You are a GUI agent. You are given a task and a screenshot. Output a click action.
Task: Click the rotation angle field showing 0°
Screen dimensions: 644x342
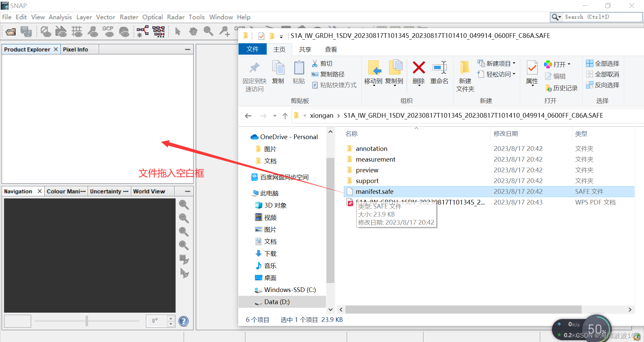coord(157,321)
